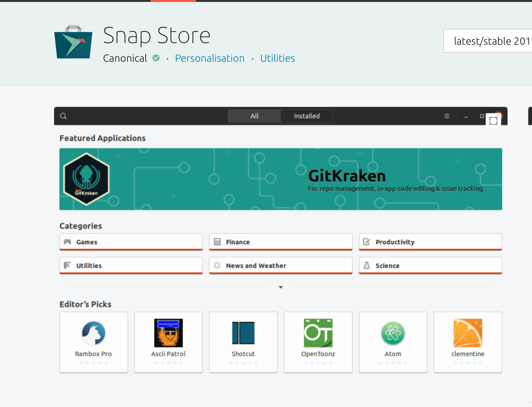The width and height of the screenshot is (532, 407).
Task: Click the GitKraken featured banner
Action: pos(280,179)
